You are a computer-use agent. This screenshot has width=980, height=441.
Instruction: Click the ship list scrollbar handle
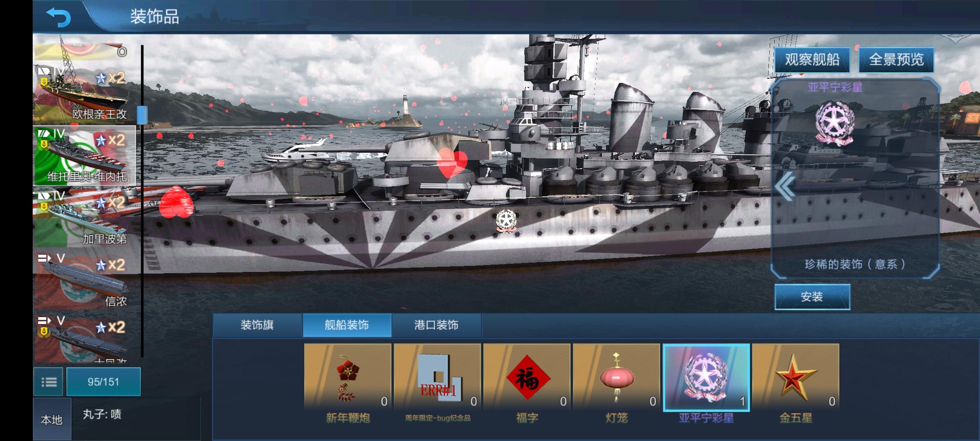coord(142,115)
